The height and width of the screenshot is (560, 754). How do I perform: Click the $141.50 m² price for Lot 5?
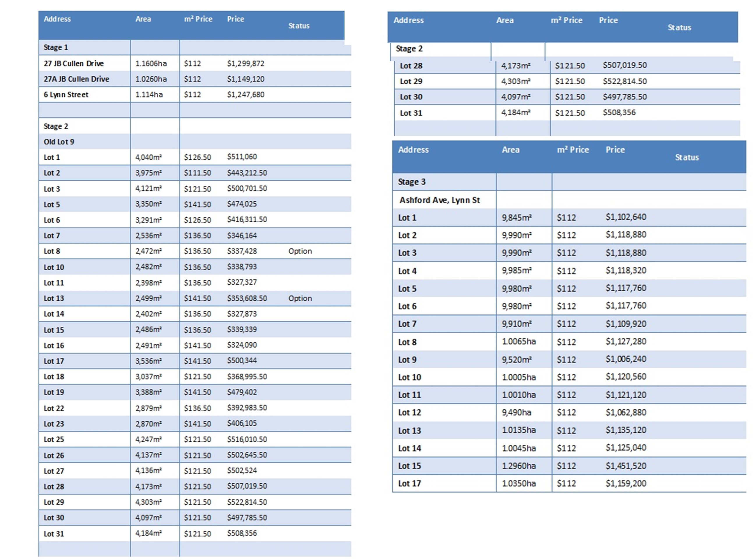197,205
